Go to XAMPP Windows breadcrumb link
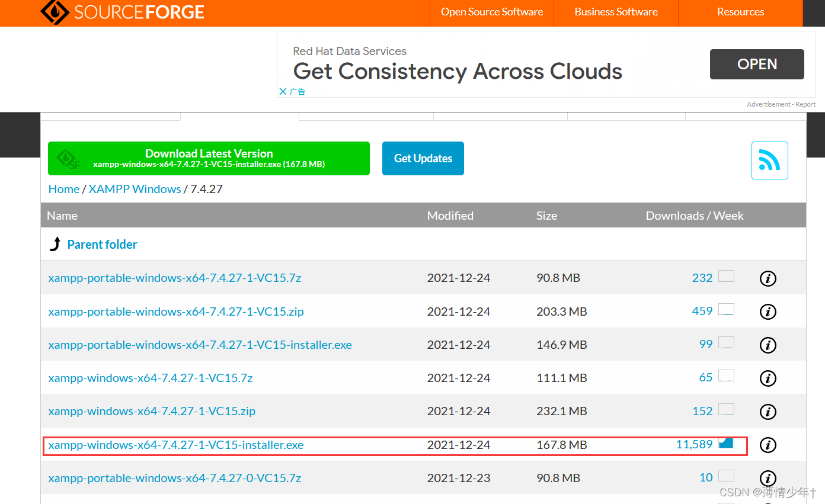The image size is (825, 504). (135, 189)
